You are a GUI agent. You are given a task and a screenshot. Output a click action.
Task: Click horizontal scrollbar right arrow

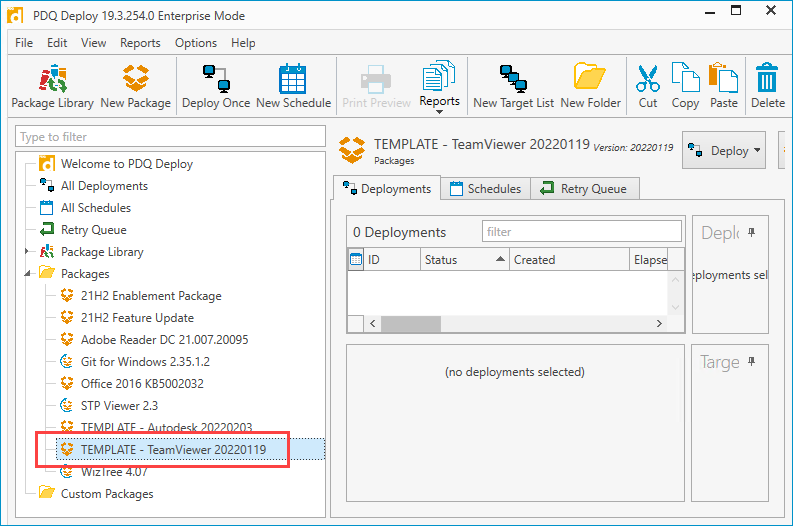click(659, 324)
